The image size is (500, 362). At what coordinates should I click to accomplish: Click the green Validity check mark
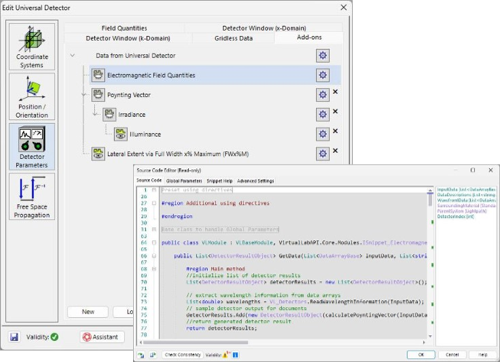coord(54,337)
